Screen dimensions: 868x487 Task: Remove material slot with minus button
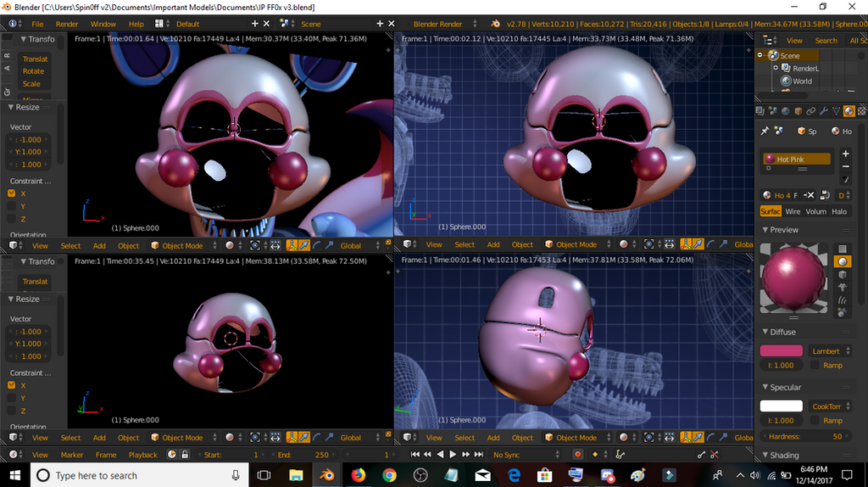[845, 167]
